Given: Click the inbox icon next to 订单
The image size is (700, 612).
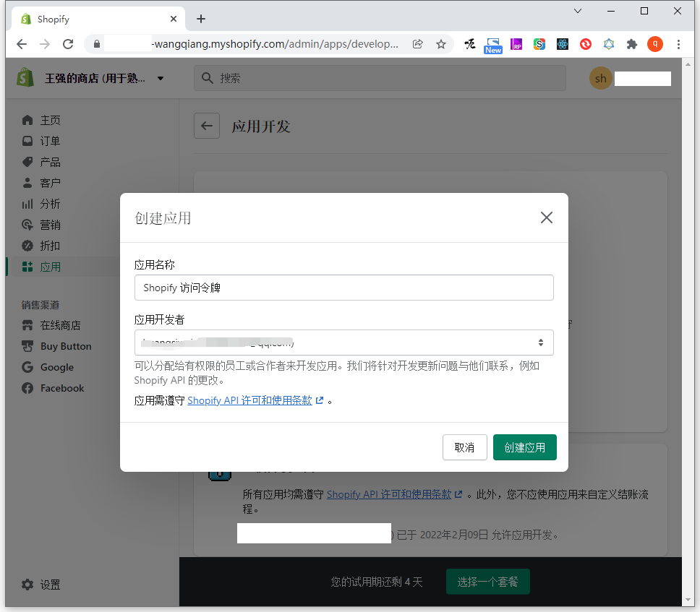Looking at the screenshot, I should [x=27, y=141].
